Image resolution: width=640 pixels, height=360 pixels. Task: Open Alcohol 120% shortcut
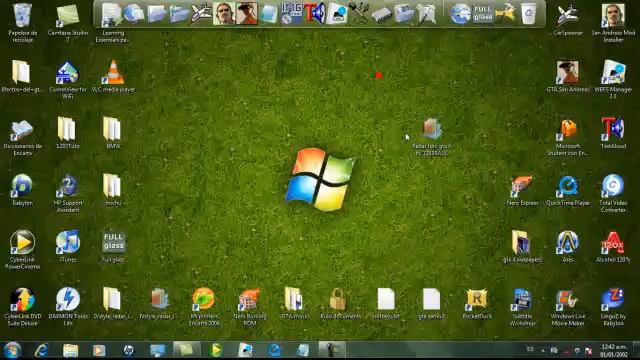tap(613, 247)
